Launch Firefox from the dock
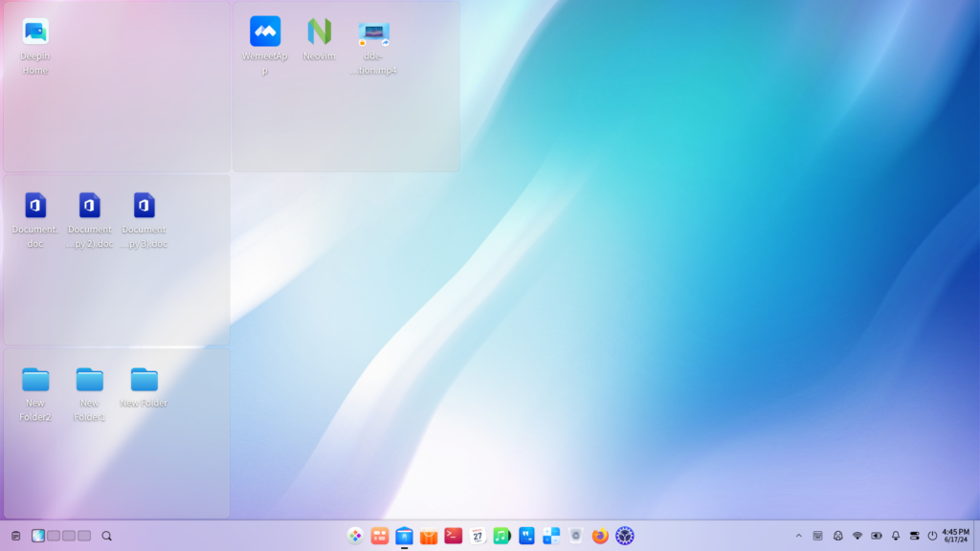 [598, 537]
